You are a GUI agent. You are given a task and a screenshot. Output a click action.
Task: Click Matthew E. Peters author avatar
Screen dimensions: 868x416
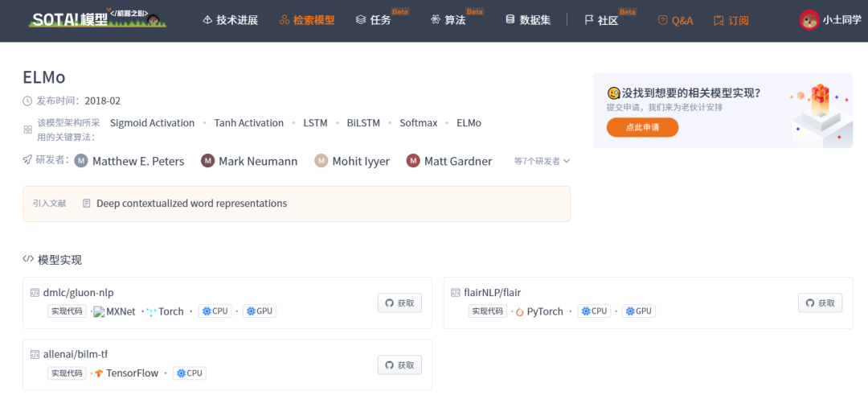coord(81,161)
